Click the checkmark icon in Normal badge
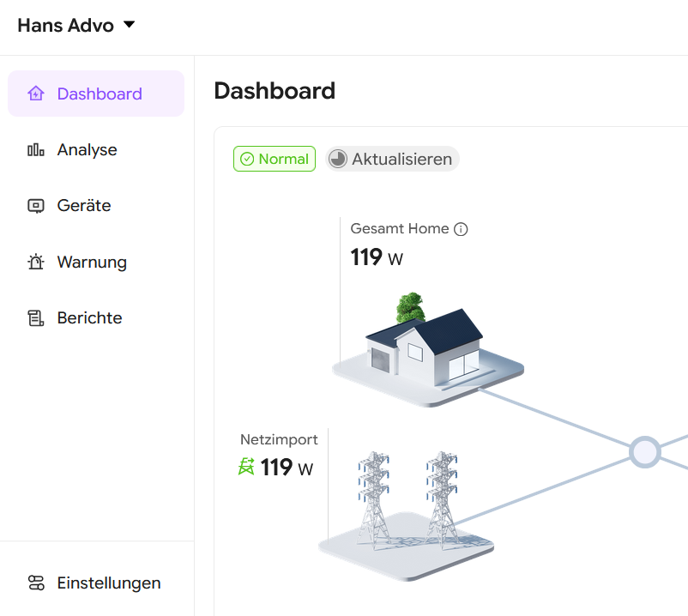Screen dimensions: 688x616 (x=247, y=159)
